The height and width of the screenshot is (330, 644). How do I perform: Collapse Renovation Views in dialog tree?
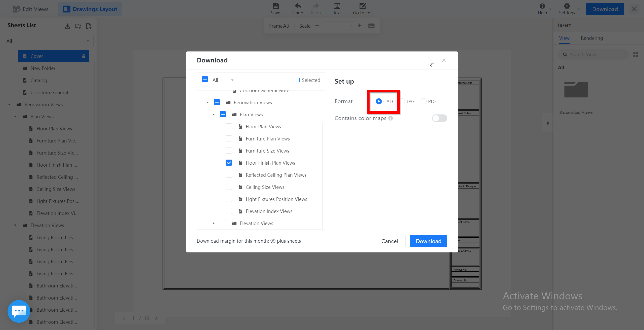tap(208, 102)
